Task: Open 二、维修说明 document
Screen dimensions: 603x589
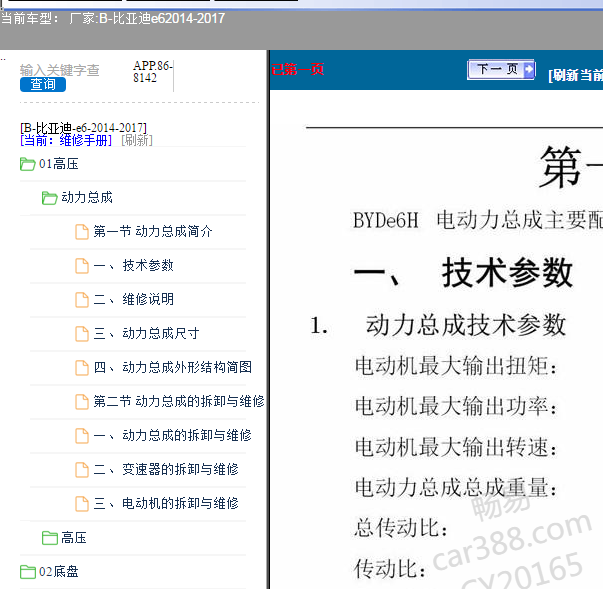Action: (x=133, y=299)
